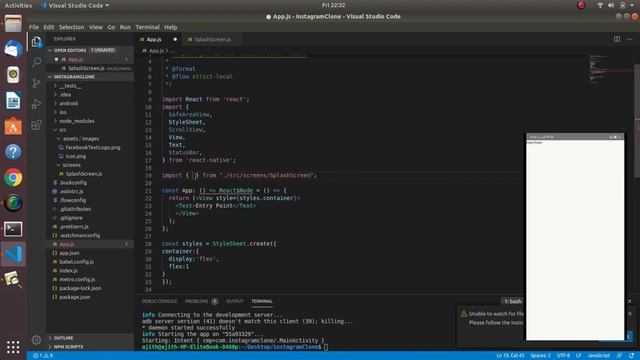The width and height of the screenshot is (640, 360).
Task: Launch Google Chrome from dock
Action: (13, 178)
